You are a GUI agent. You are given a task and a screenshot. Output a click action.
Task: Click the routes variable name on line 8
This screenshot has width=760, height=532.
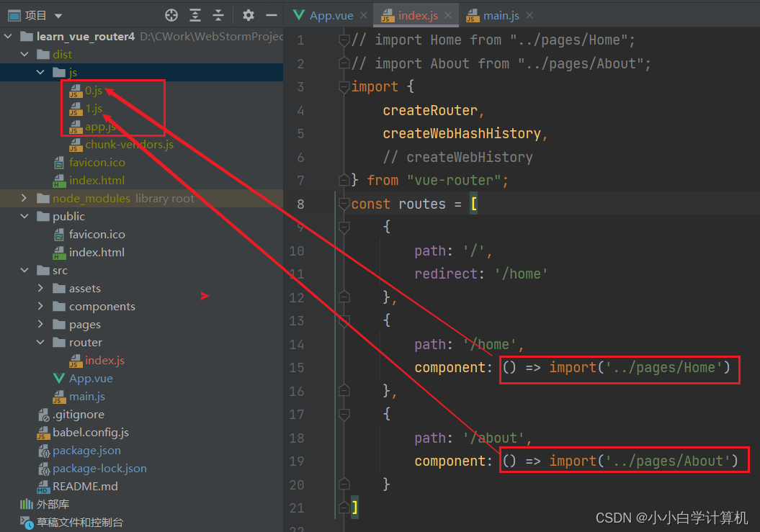coord(421,204)
